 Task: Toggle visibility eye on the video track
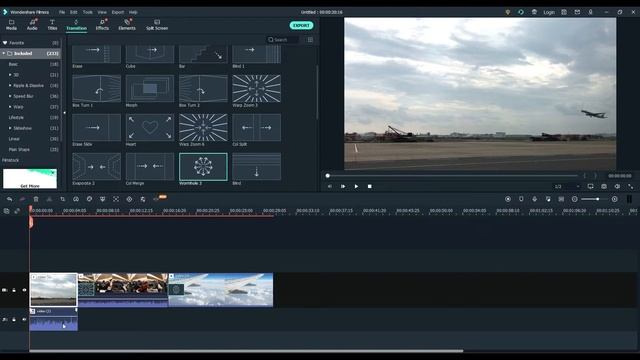[24, 290]
